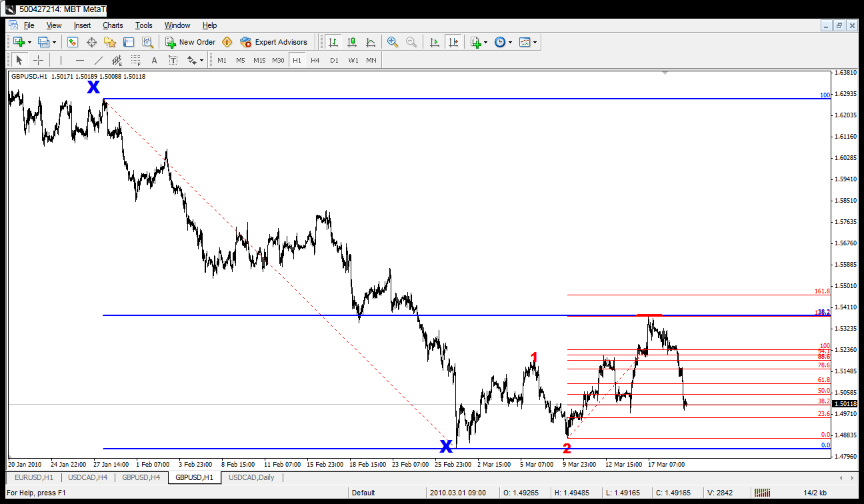Expand the Indicators dropdown arrow
The width and height of the screenshot is (864, 504).
pyautogui.click(x=486, y=42)
